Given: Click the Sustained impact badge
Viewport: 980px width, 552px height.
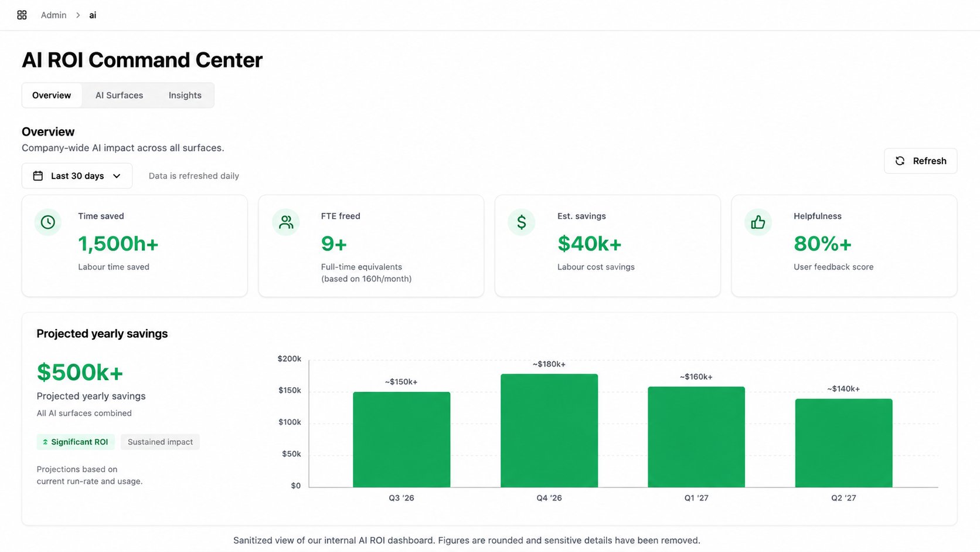Looking at the screenshot, I should click(160, 442).
